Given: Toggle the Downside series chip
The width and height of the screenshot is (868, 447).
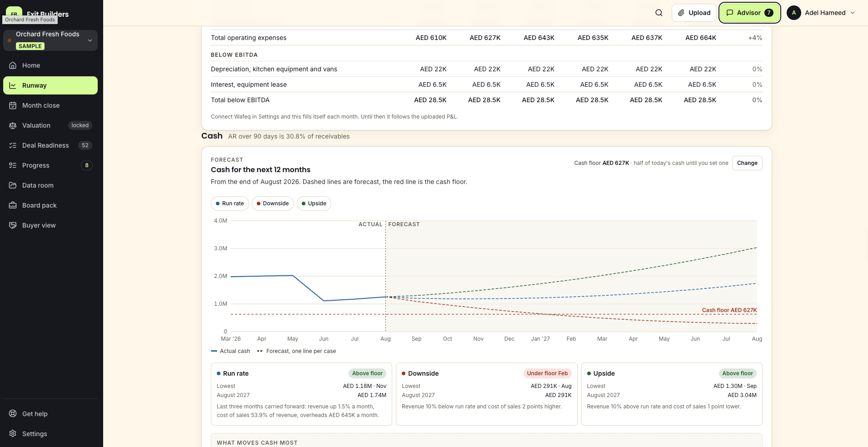Looking at the screenshot, I should (273, 204).
